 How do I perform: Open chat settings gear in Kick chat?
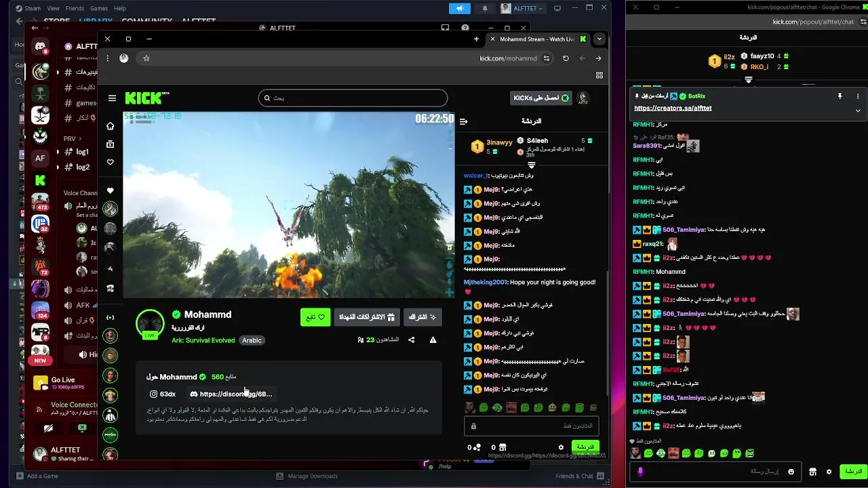click(561, 447)
